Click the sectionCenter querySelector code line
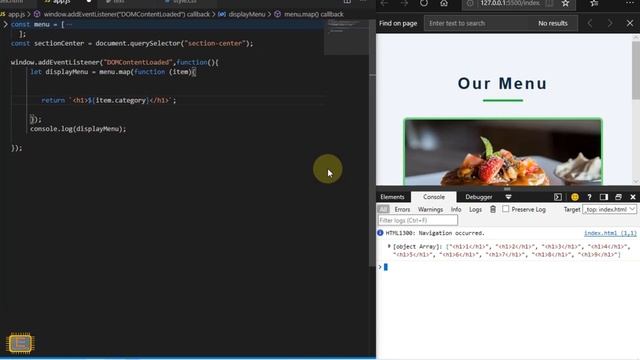The image size is (640, 360). tap(132, 43)
